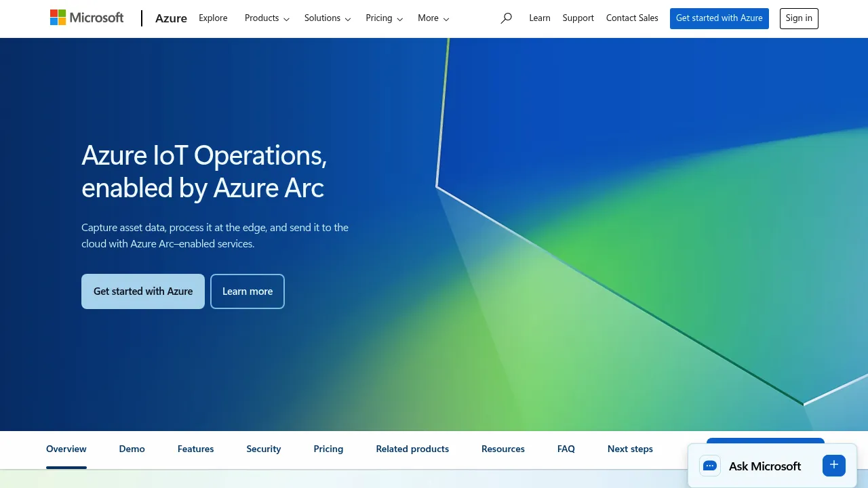This screenshot has width=868, height=488.
Task: Switch to the Demo tab
Action: point(132,449)
